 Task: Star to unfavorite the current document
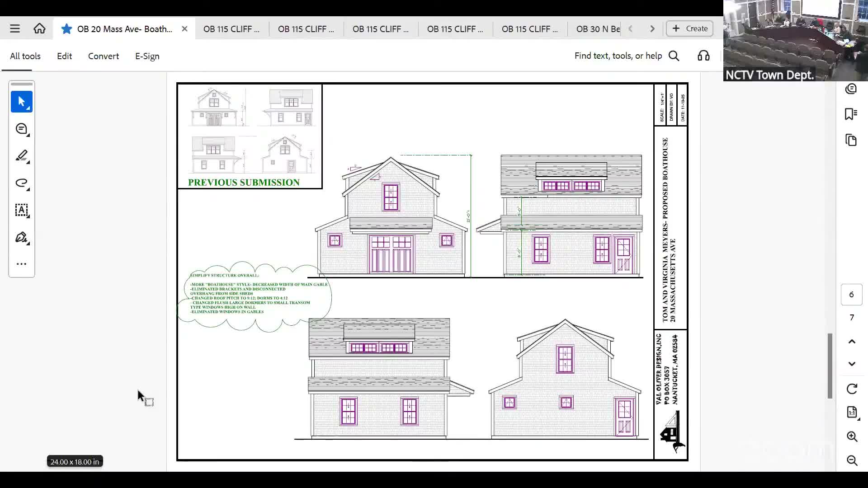pos(66,28)
